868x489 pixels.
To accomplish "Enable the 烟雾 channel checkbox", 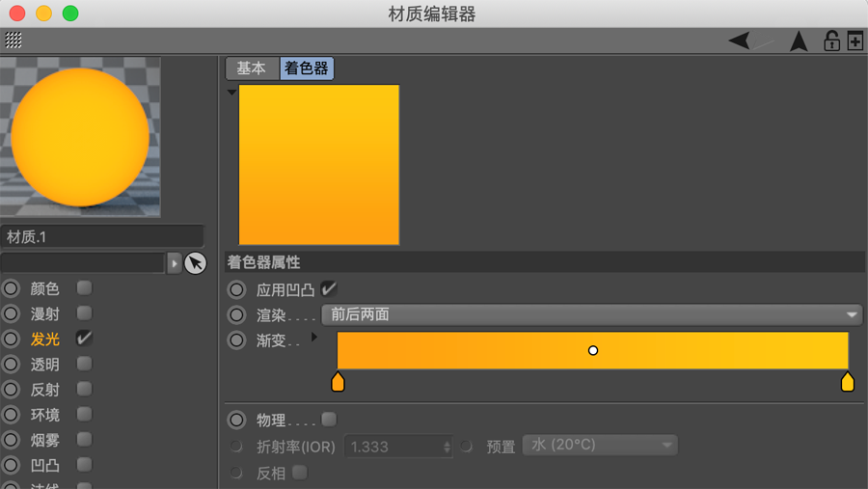I will pos(84,439).
